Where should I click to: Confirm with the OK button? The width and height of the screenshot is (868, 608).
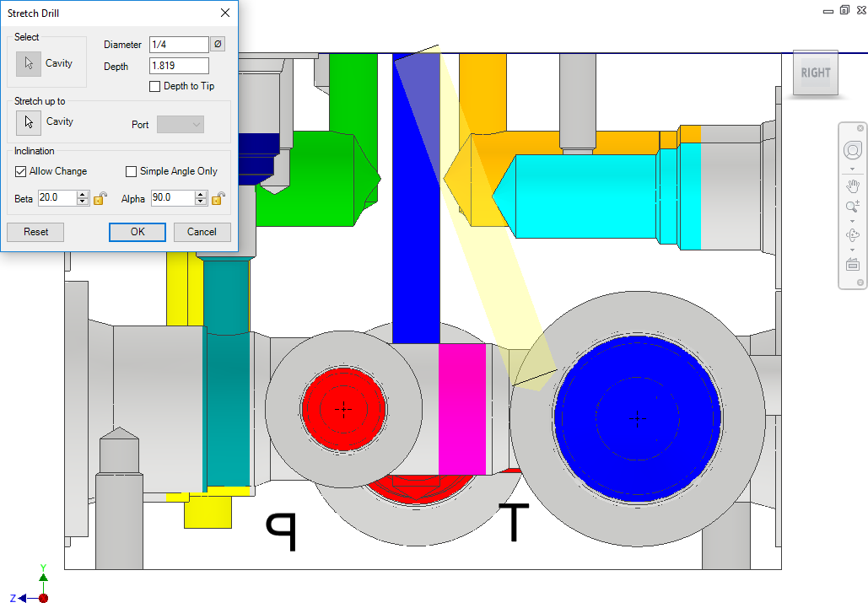click(137, 233)
